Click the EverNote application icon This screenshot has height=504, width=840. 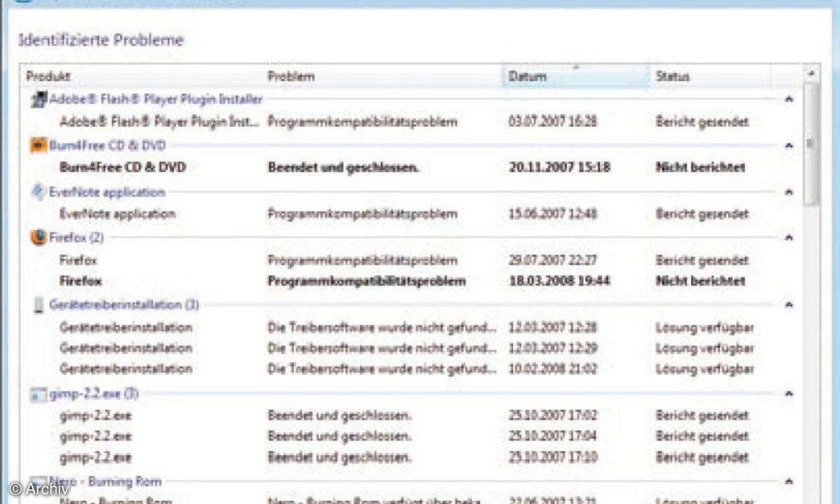(x=36, y=191)
